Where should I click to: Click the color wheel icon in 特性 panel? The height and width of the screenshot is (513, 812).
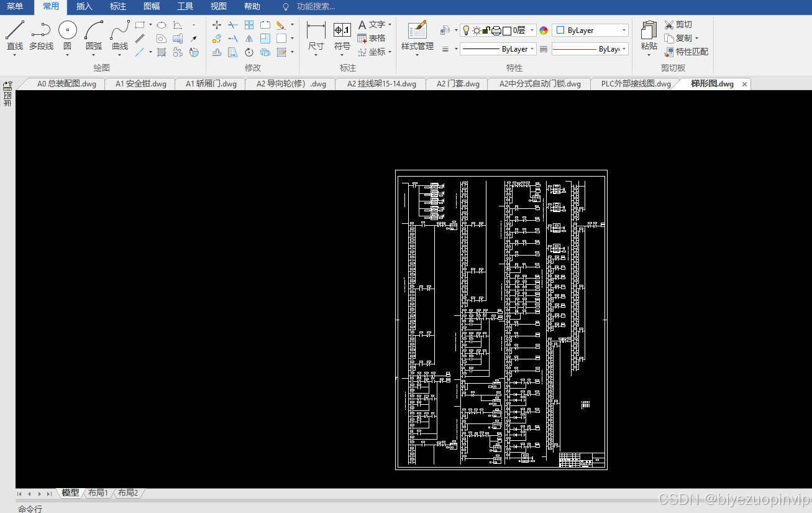544,30
